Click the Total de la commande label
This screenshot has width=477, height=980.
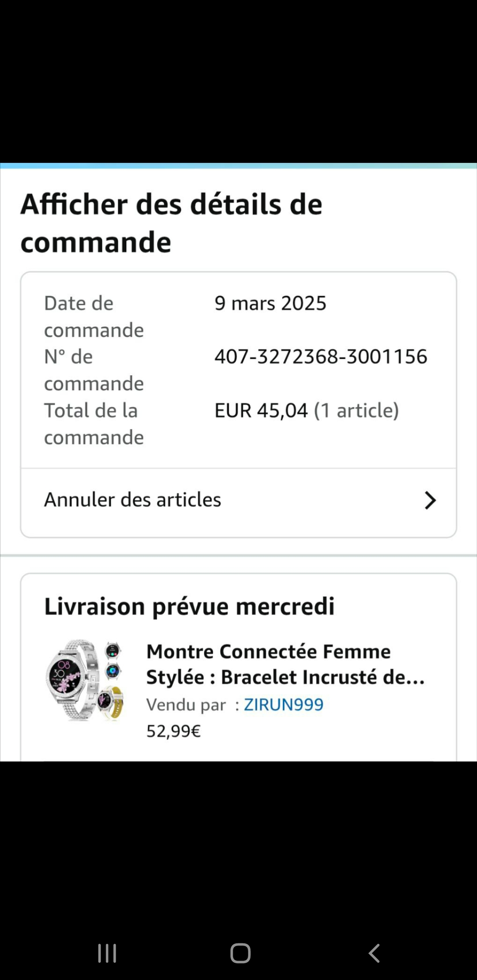(94, 424)
